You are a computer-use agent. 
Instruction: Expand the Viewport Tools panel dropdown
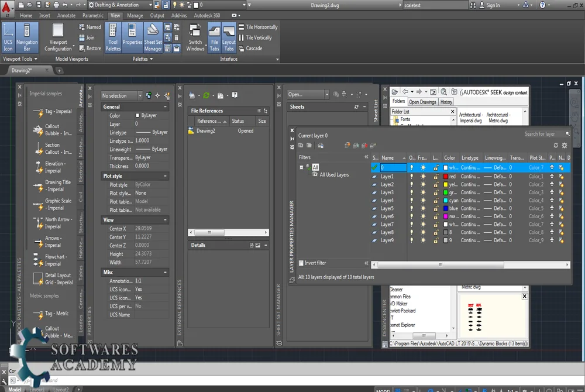tap(20, 59)
